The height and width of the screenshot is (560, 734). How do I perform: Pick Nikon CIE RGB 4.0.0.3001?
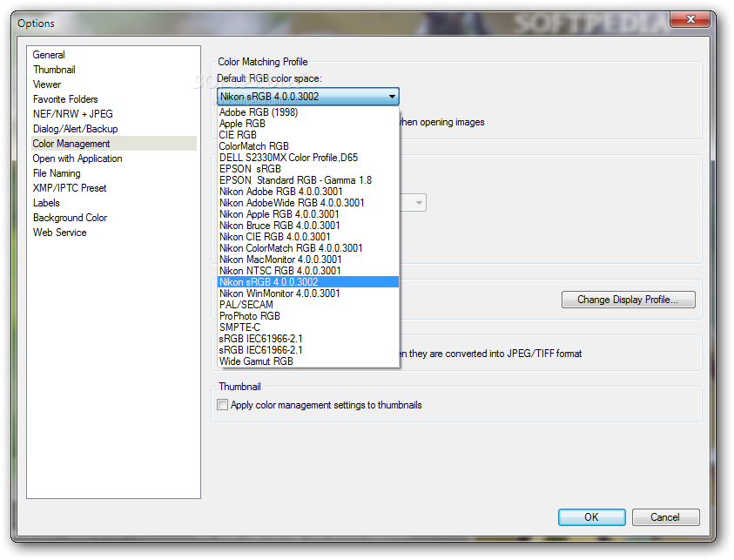tap(308, 237)
